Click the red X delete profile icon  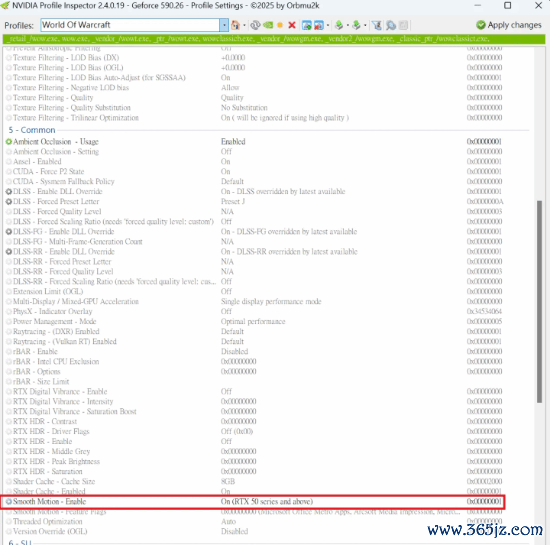291,25
